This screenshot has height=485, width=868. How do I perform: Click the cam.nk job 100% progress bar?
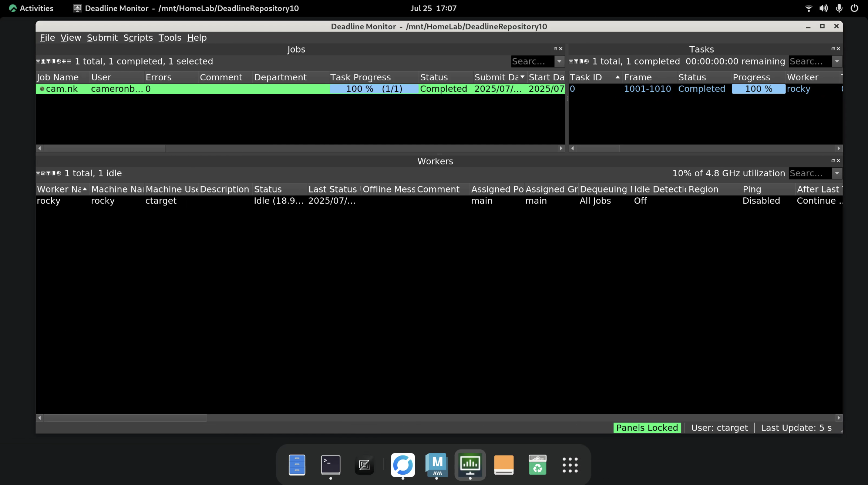coord(374,89)
